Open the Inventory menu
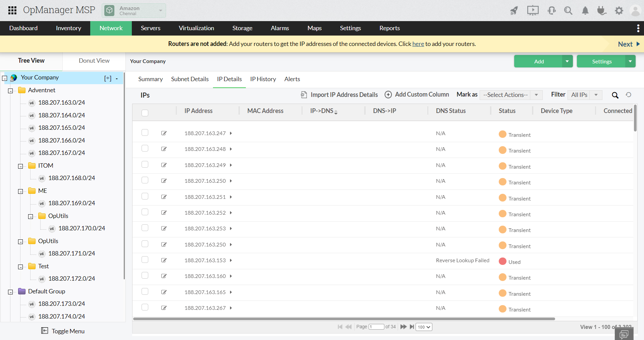644x340 pixels. (x=68, y=28)
